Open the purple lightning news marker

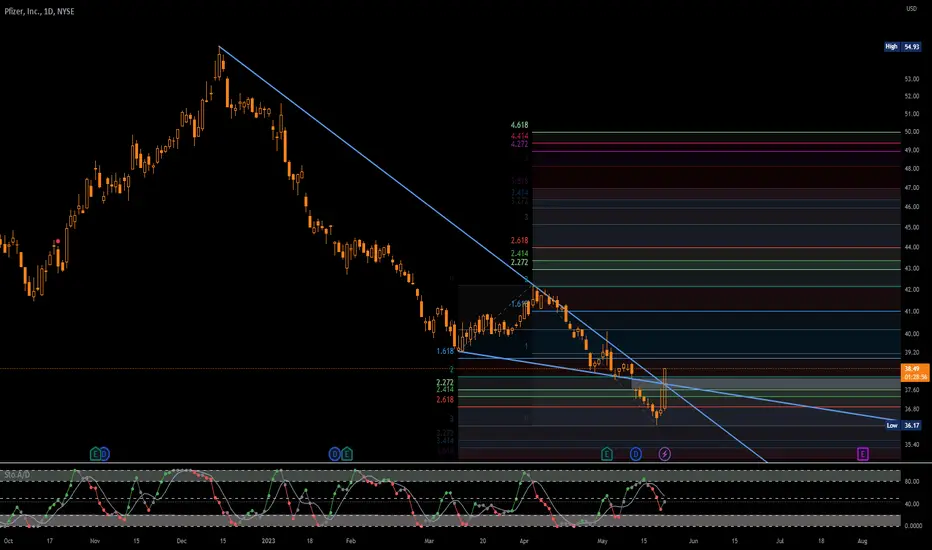[x=665, y=454]
